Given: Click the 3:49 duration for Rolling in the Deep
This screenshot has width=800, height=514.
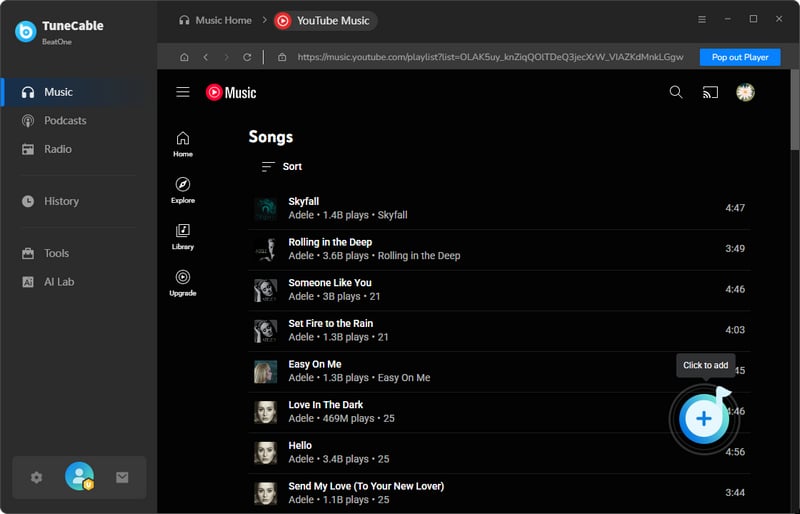Looking at the screenshot, I should click(735, 249).
